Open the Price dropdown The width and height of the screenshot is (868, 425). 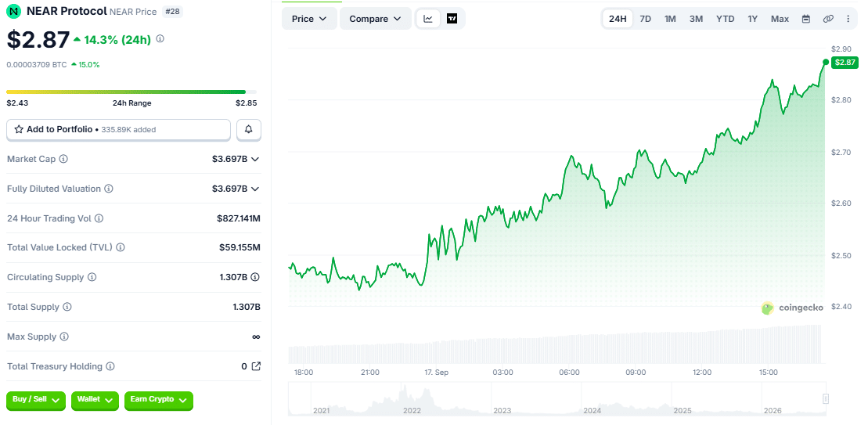309,19
